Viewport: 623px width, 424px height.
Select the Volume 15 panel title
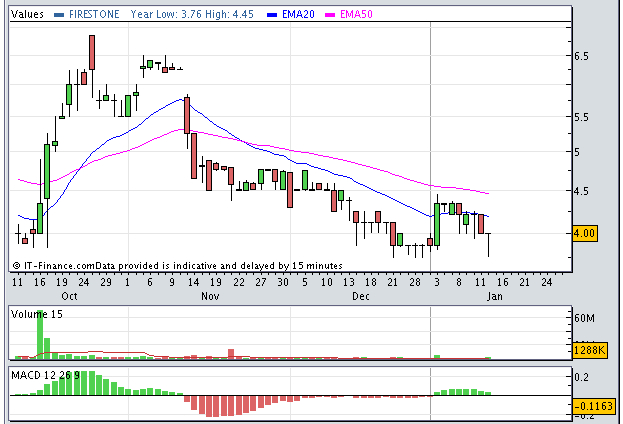34,314
